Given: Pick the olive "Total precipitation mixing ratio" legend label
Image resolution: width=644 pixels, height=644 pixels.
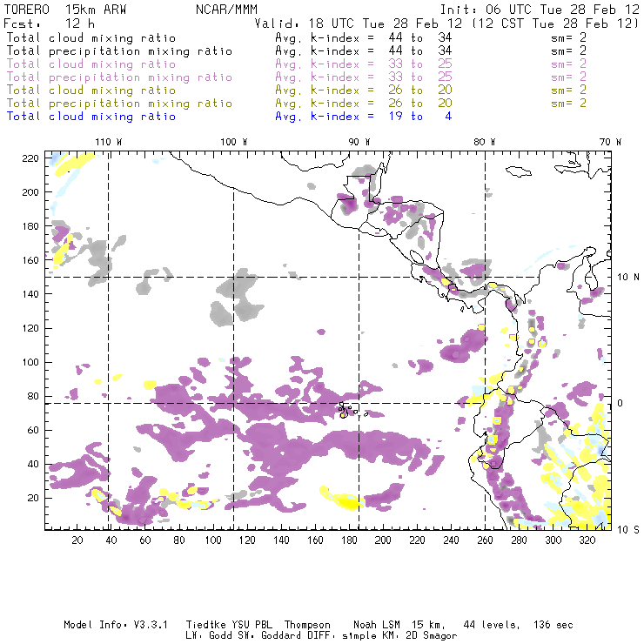Looking at the screenshot, I should pyautogui.click(x=119, y=103).
